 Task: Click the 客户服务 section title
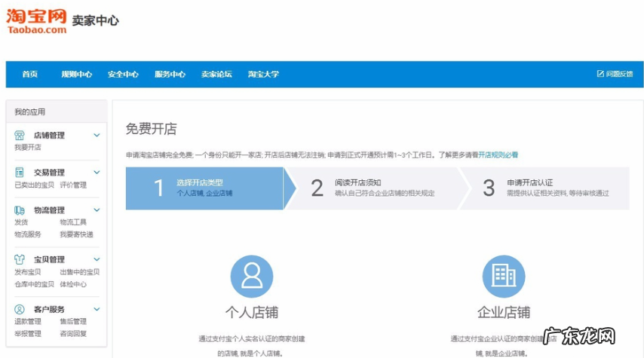pos(49,310)
